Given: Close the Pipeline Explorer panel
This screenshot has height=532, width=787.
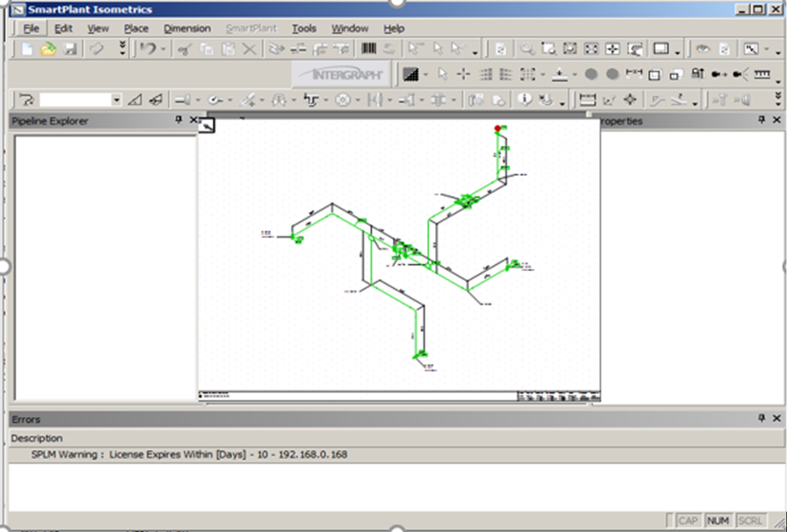Looking at the screenshot, I should click(193, 120).
